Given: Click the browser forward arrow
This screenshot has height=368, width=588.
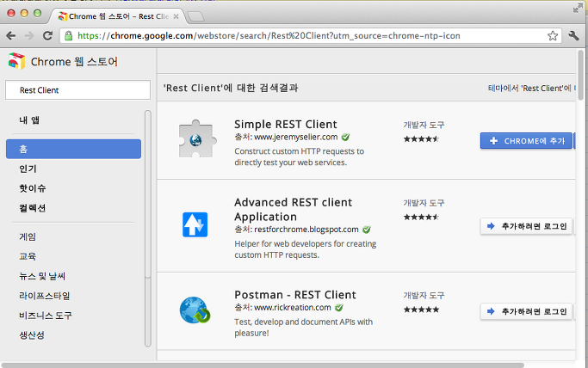Looking at the screenshot, I should point(29,36).
